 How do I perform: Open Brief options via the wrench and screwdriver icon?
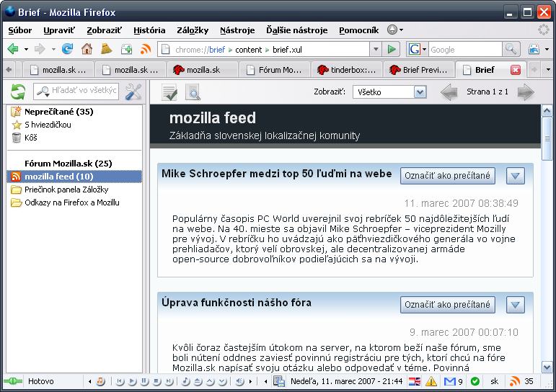(133, 92)
